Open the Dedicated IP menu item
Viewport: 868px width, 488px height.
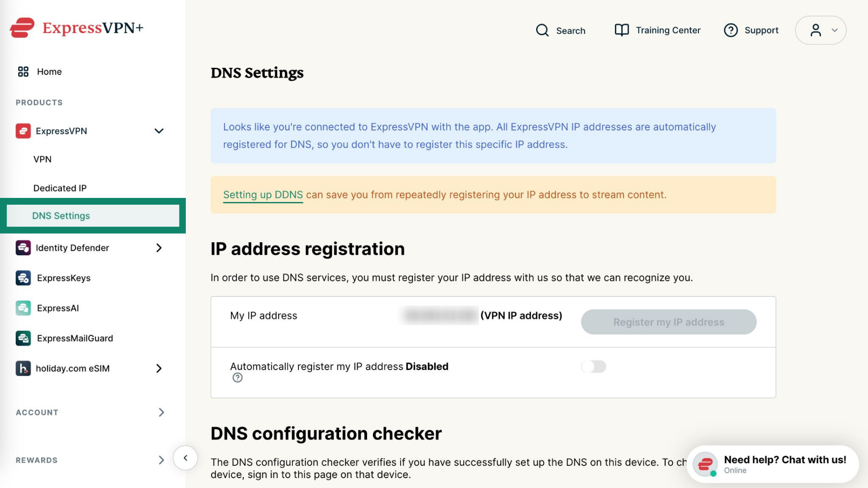60,188
